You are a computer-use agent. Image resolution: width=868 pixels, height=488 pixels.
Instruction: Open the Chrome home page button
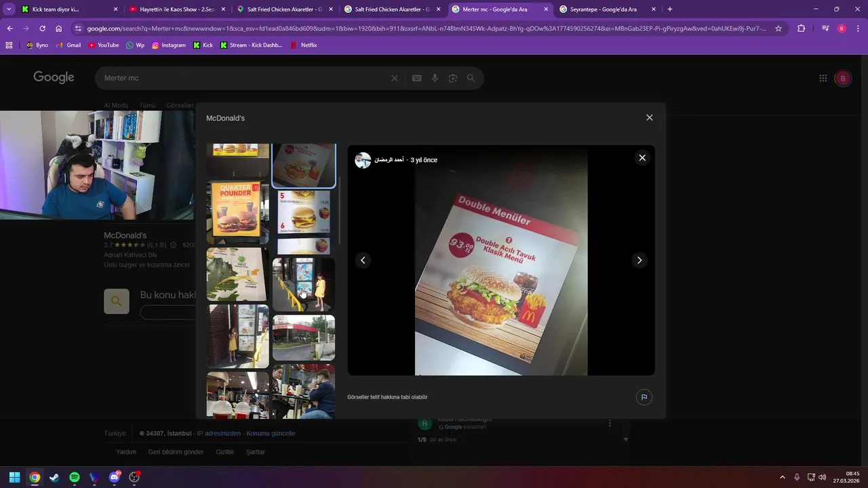(x=59, y=28)
